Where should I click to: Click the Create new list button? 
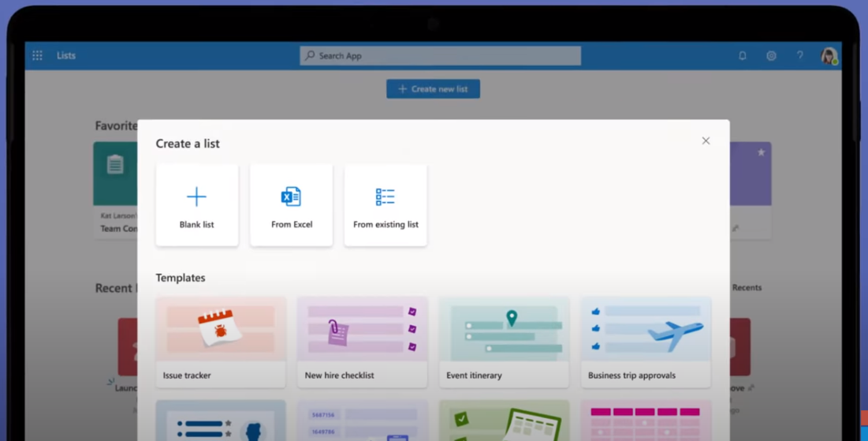[x=433, y=88]
